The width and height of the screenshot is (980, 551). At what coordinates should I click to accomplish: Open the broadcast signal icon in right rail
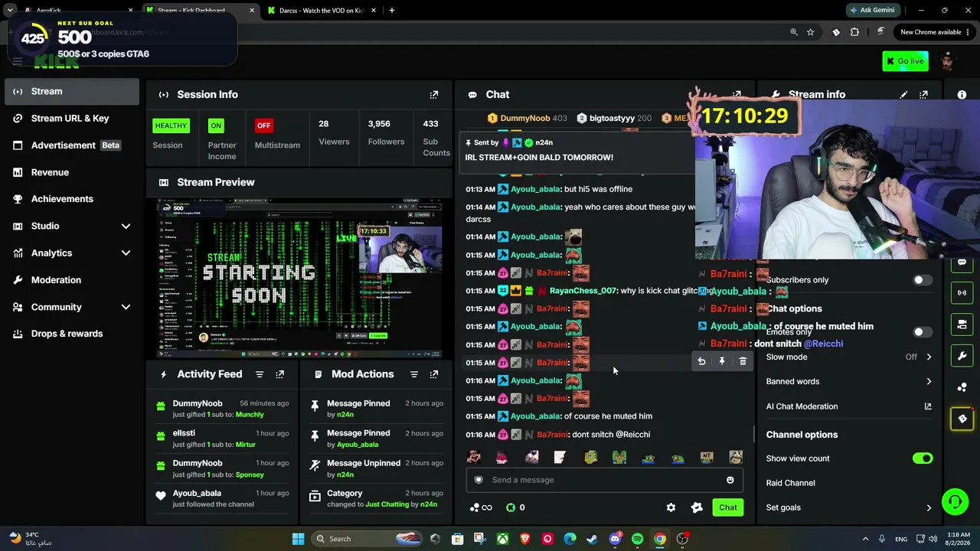(x=962, y=292)
